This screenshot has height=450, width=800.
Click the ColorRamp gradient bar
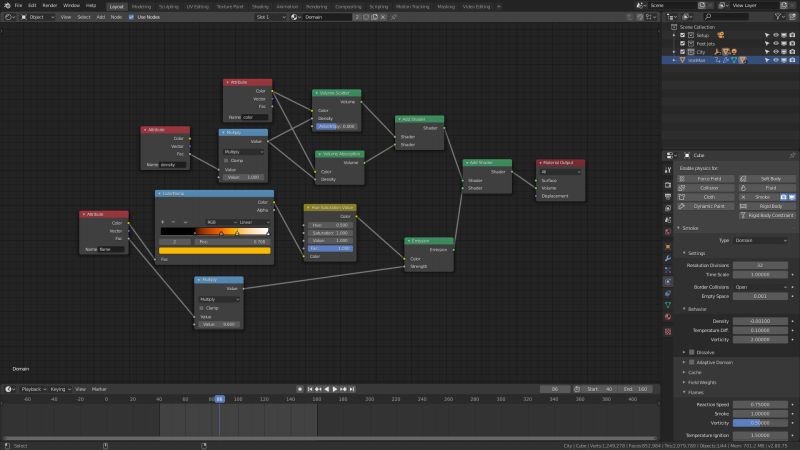coord(215,232)
